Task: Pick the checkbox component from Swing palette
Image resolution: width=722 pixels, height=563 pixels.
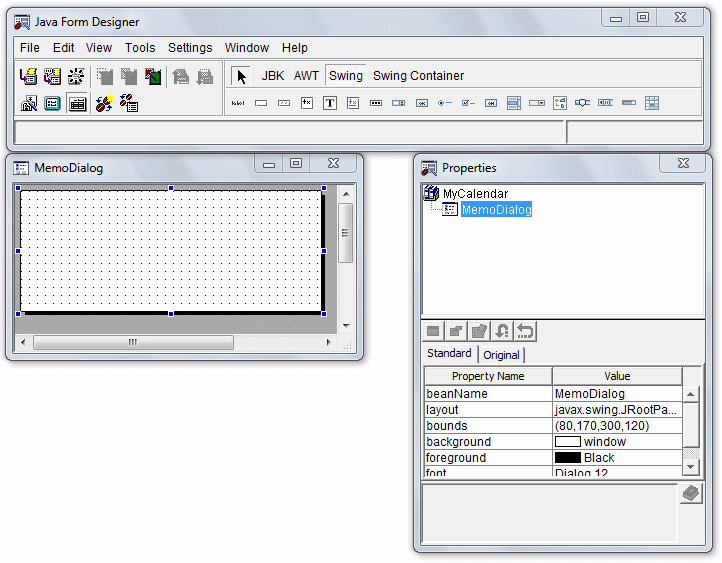Action: click(468, 103)
